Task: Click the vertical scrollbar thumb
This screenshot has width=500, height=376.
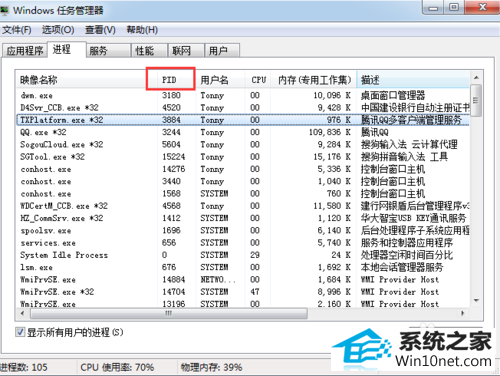Action: pos(476,100)
